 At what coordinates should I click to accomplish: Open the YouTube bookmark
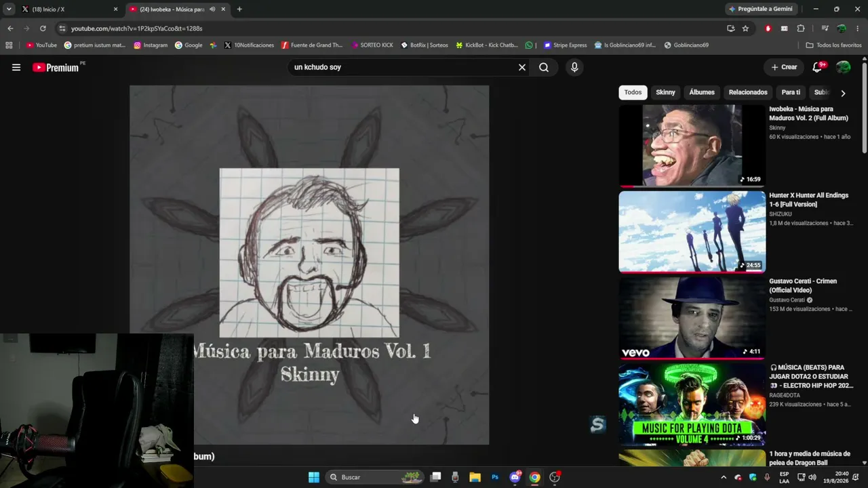pyautogui.click(x=41, y=45)
